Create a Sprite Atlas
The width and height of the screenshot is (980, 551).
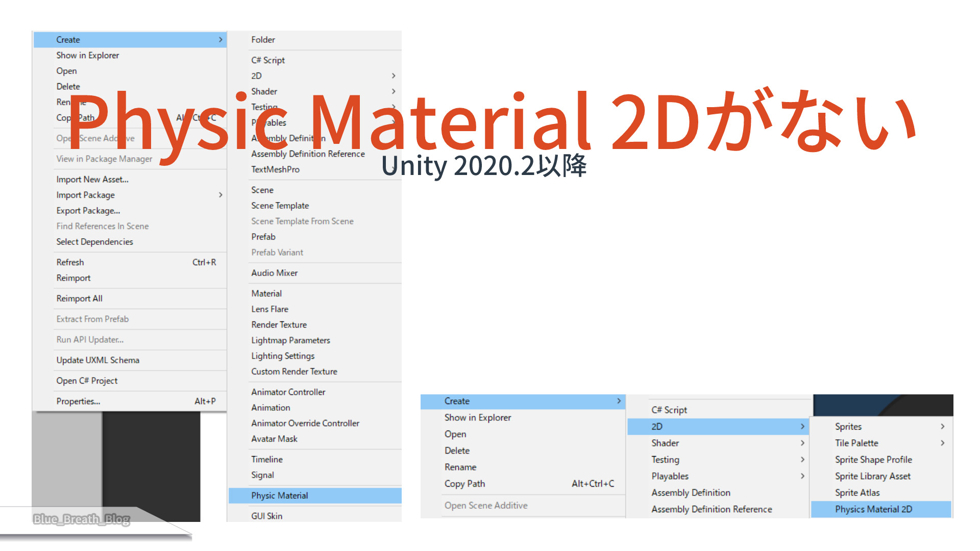(857, 493)
